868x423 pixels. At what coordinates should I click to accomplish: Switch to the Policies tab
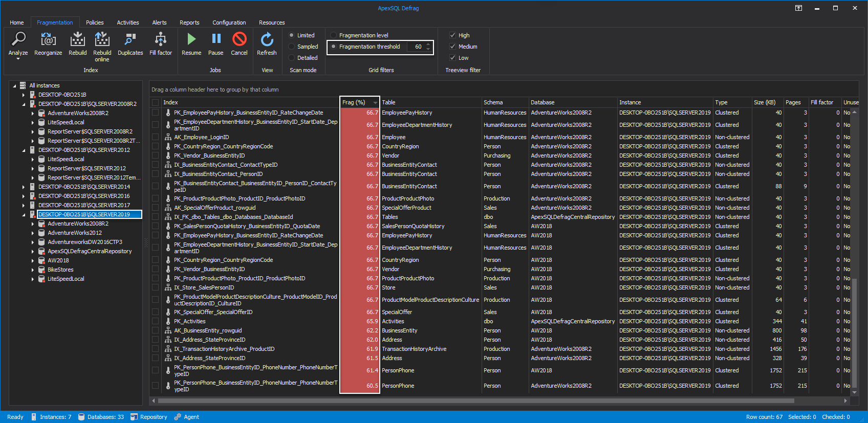point(95,23)
